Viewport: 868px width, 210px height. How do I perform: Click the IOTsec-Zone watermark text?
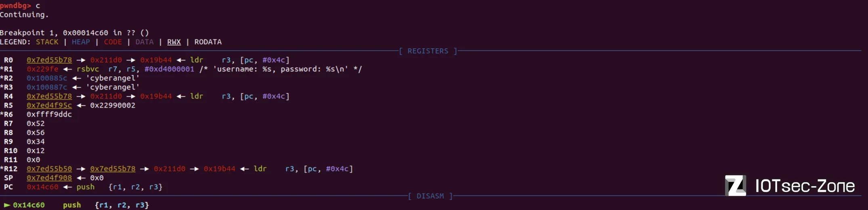(805, 186)
